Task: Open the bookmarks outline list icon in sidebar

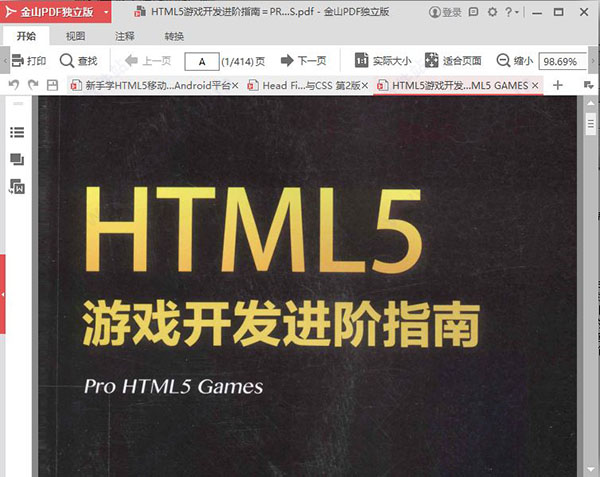Action: (x=17, y=132)
